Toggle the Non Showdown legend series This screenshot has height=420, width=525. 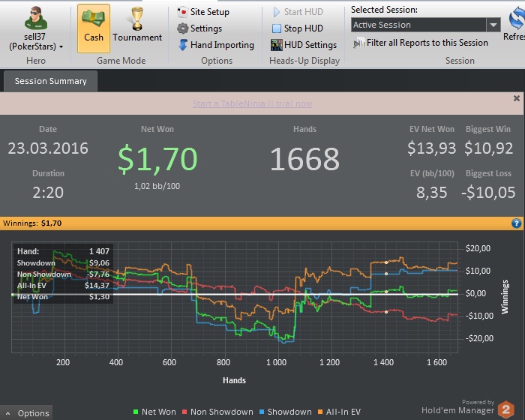click(217, 412)
